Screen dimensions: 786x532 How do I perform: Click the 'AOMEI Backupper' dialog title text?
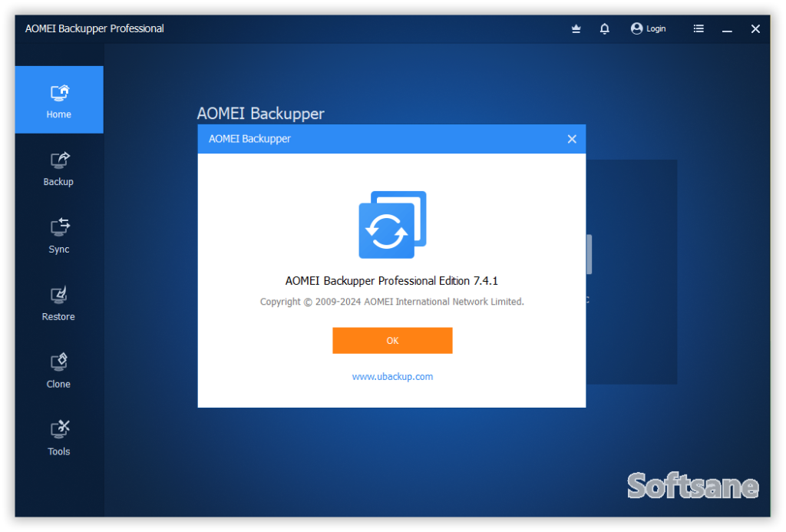(249, 139)
